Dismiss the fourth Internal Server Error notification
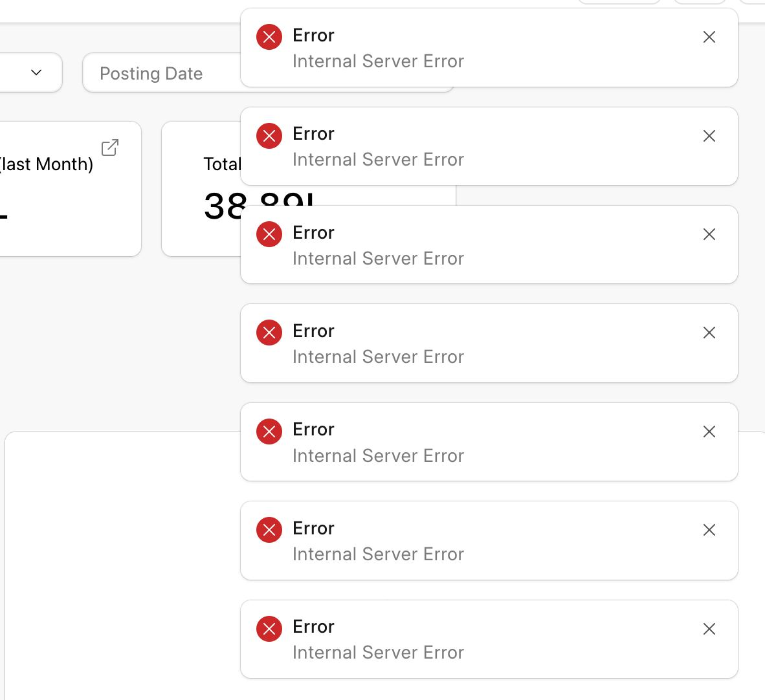 [709, 333]
